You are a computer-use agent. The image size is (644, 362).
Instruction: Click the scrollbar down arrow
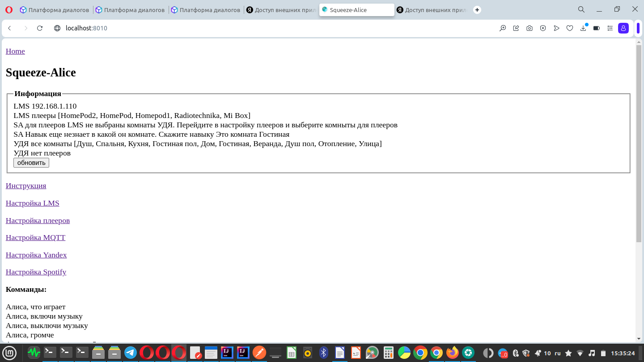point(639,339)
